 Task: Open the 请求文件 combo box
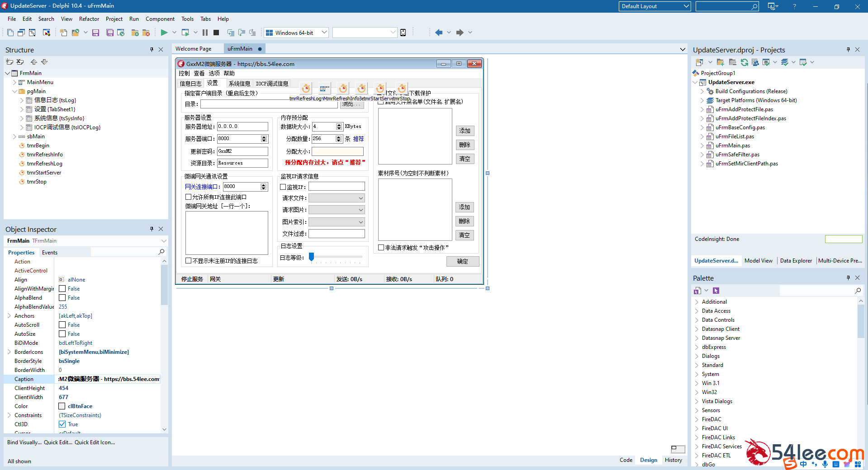coord(337,198)
